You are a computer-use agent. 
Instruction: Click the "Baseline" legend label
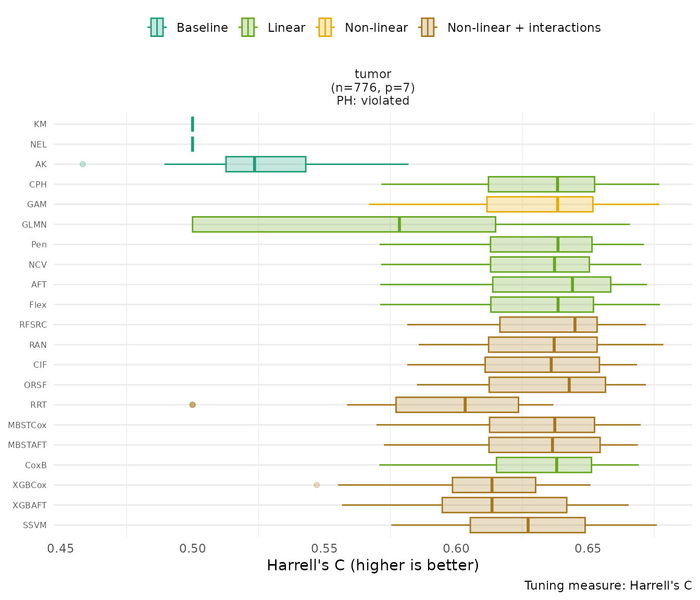coord(202,28)
